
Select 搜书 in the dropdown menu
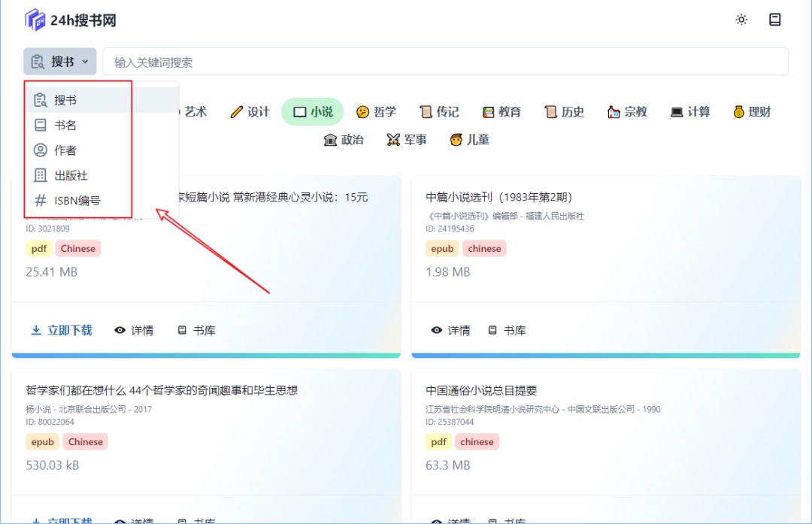(102, 100)
